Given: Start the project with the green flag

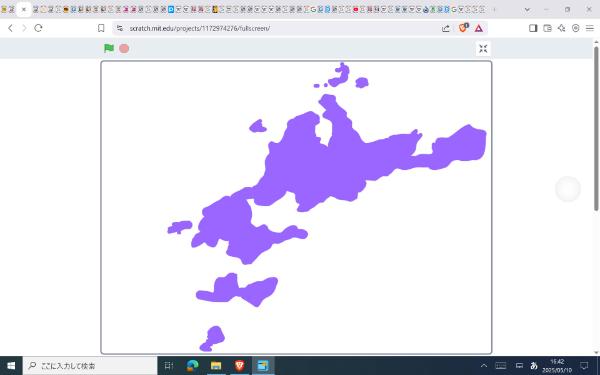Looking at the screenshot, I should (109, 48).
